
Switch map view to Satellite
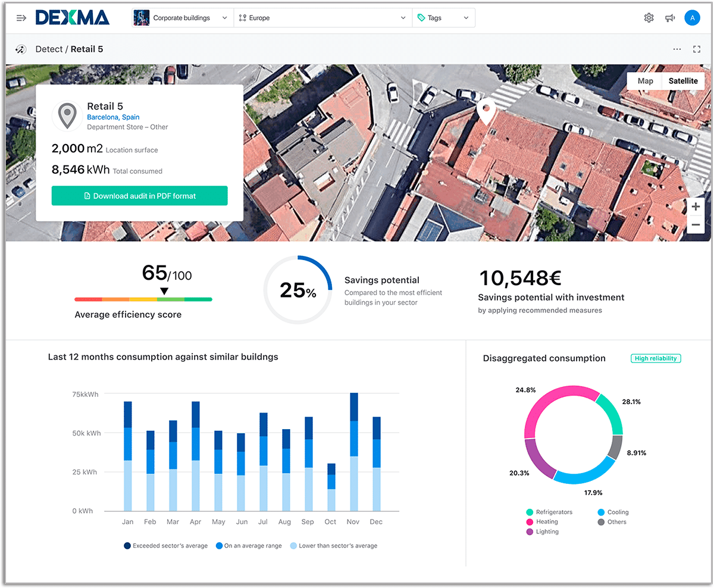tap(683, 81)
